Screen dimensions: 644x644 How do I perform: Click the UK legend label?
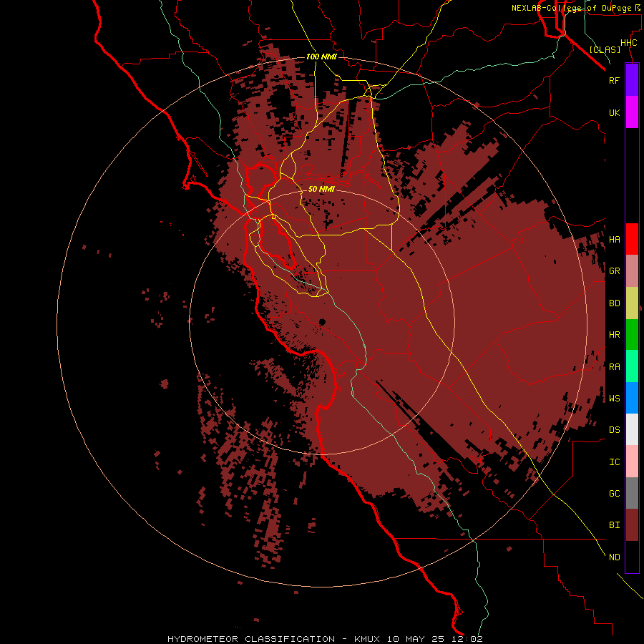(x=614, y=112)
